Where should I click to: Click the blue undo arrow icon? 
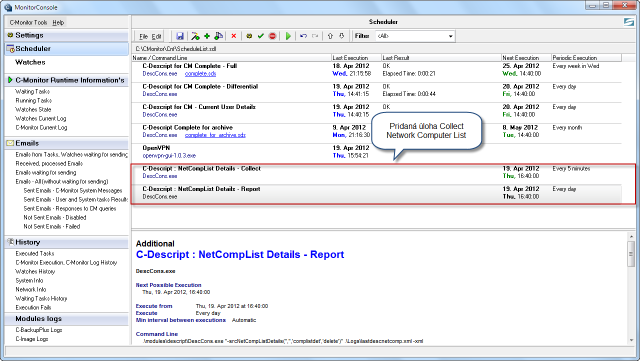pyautogui.click(x=303, y=36)
